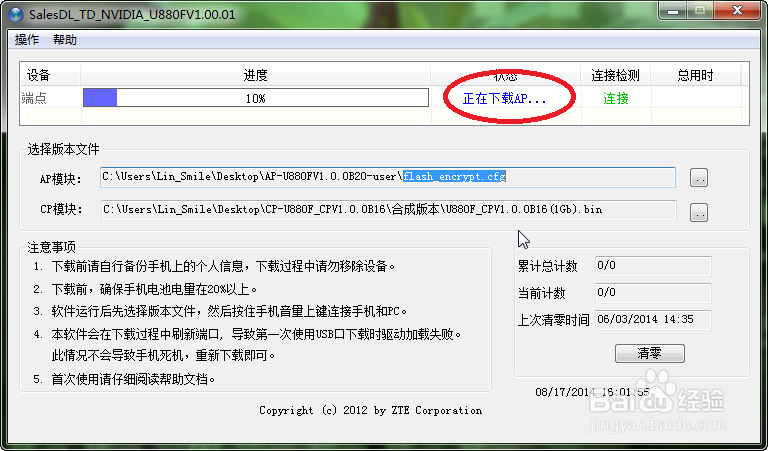Click the SalesDL globe icon in title bar
Viewport: 768px width, 451px height.
pyautogui.click(x=15, y=14)
